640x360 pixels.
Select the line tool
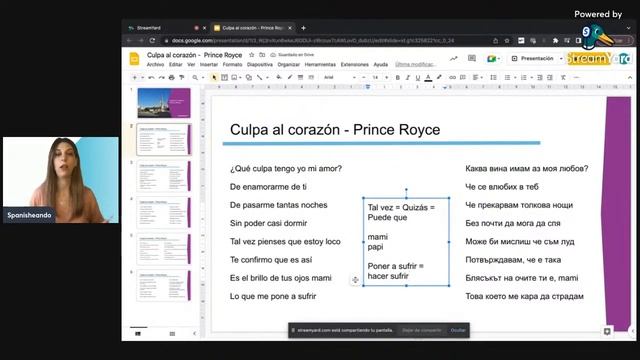pyautogui.click(x=260, y=78)
